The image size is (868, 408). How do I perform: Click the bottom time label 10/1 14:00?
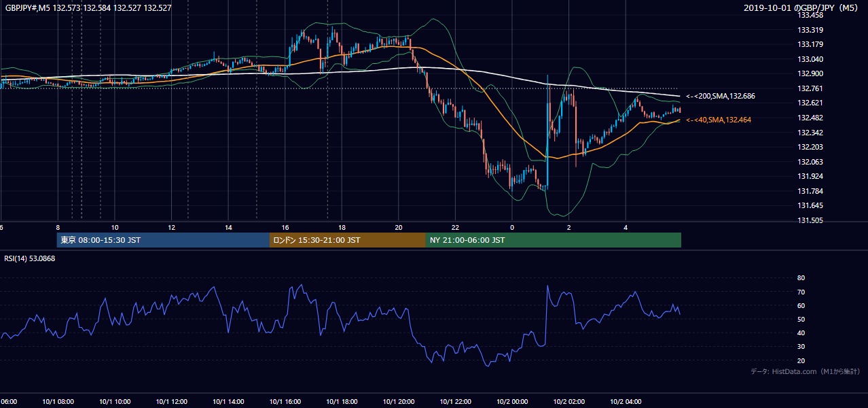coord(229,402)
